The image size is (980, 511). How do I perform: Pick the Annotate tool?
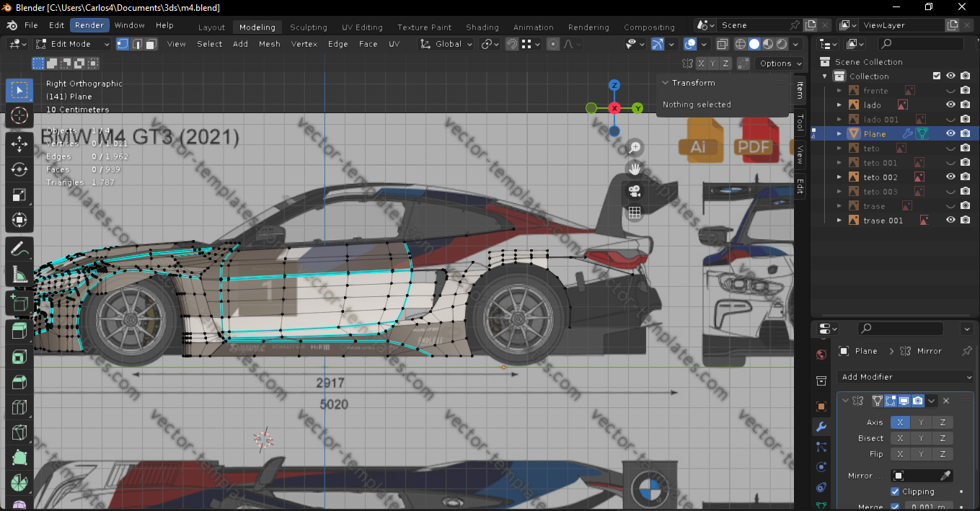coord(19,249)
